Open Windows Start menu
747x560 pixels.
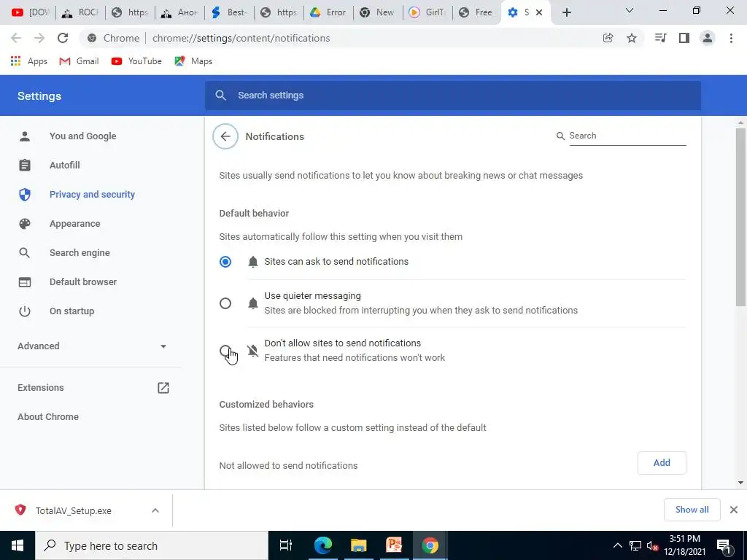[18, 545]
